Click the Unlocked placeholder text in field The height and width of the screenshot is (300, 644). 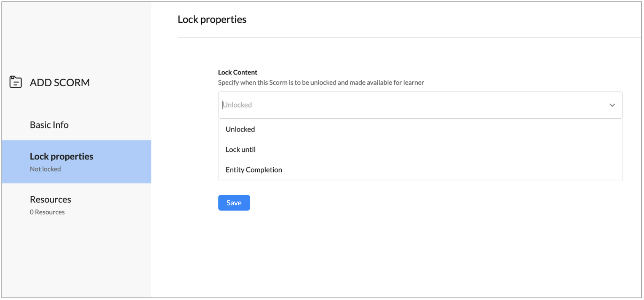(238, 105)
